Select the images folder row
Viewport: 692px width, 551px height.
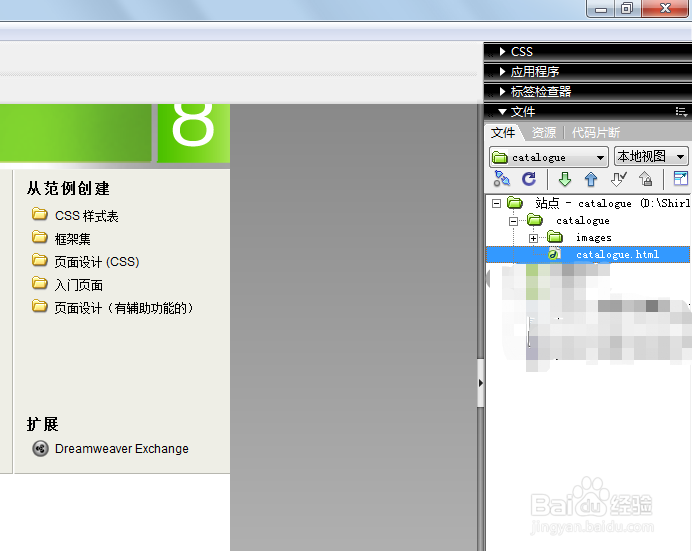594,238
